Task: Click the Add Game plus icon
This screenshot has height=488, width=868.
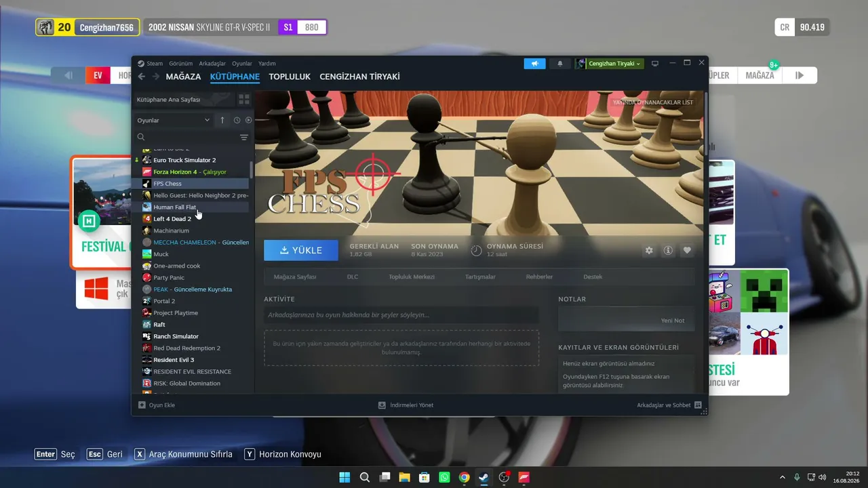Action: [x=142, y=405]
